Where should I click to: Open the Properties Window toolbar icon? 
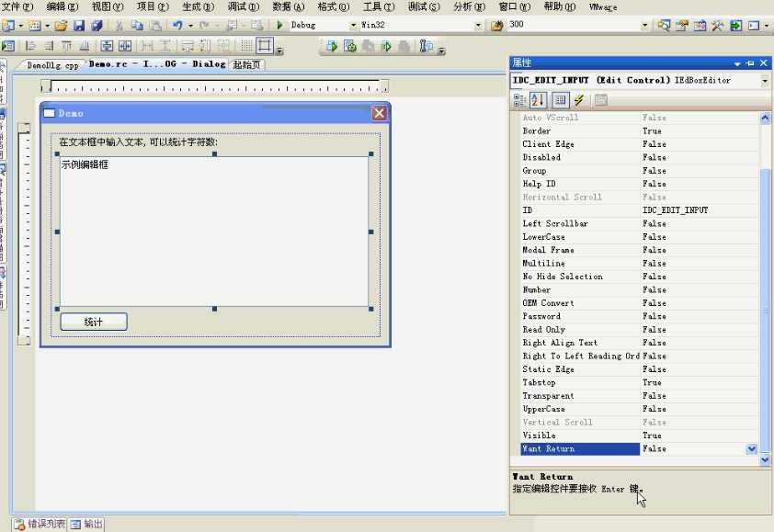(x=682, y=25)
